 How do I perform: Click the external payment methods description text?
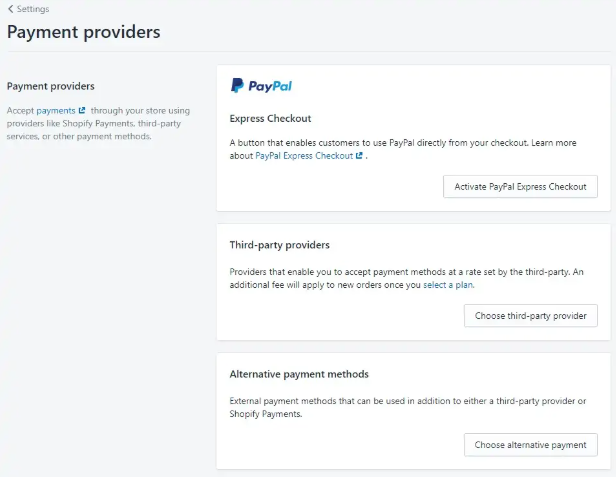pyautogui.click(x=408, y=407)
